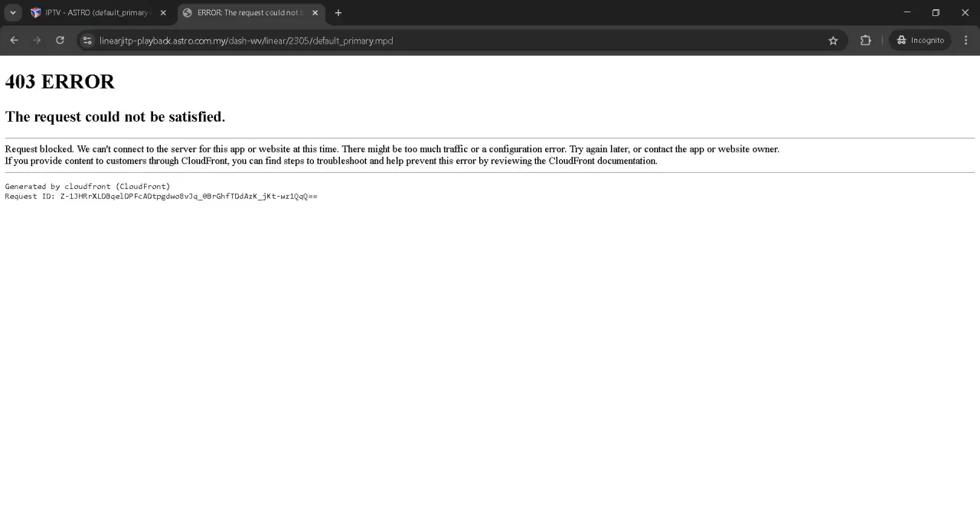
Task: Open the Chrome three-dot menu
Action: [966, 41]
